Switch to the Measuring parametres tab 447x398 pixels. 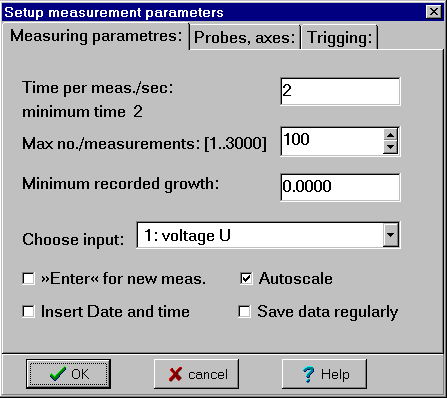[96, 36]
